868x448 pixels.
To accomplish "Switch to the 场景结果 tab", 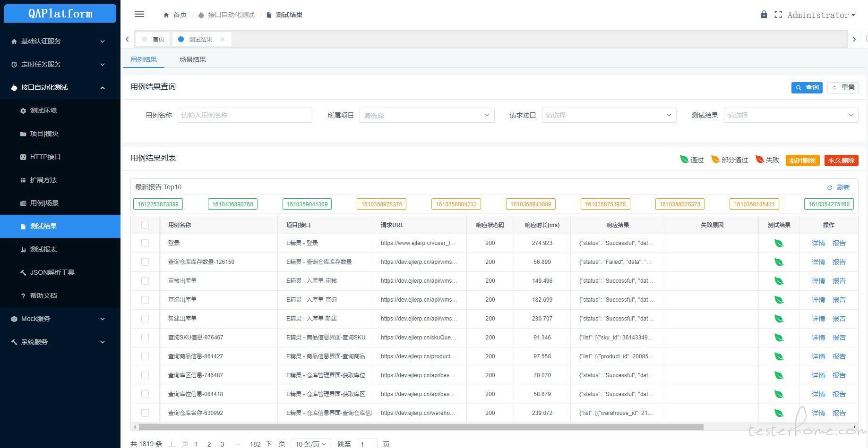I will [193, 59].
